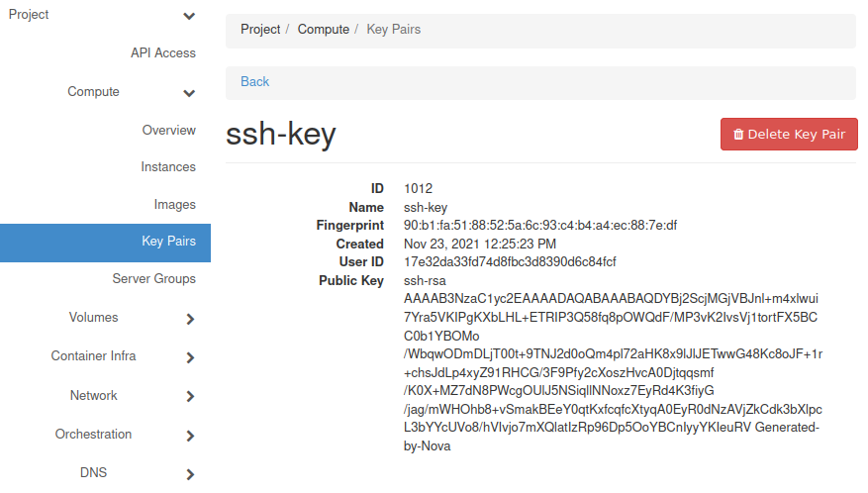Click Compute in the breadcrumb
The height and width of the screenshot is (493, 868).
click(323, 30)
